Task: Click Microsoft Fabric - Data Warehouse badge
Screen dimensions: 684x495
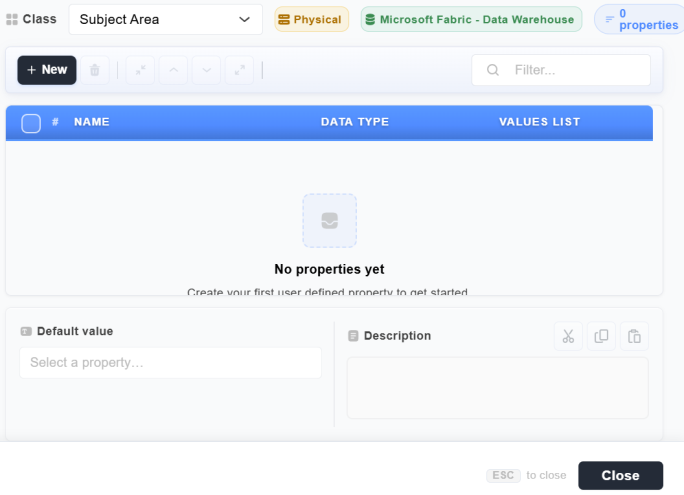Action: click(471, 20)
